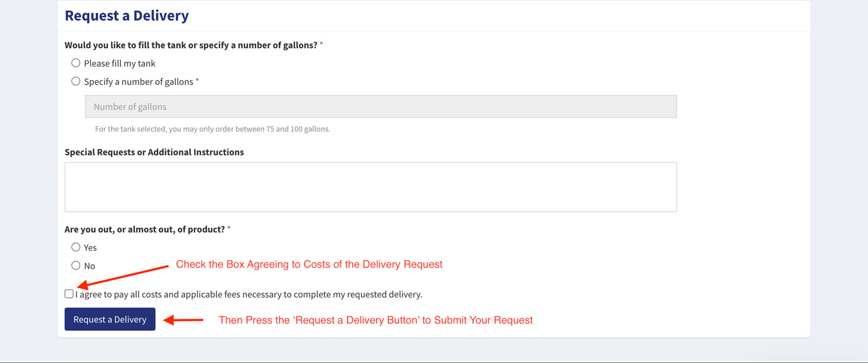Check the agree to pay all costs checkbox
Image resolution: width=868 pixels, height=363 pixels.
pyautogui.click(x=69, y=294)
